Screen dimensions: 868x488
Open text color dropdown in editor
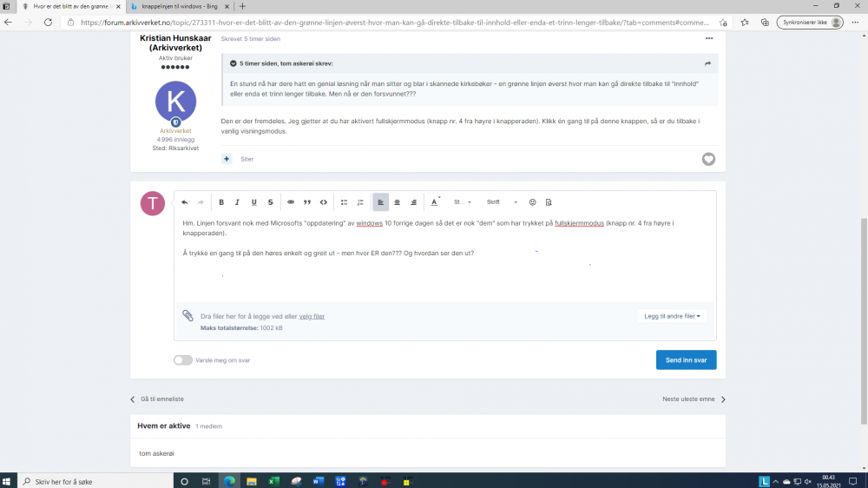[436, 202]
